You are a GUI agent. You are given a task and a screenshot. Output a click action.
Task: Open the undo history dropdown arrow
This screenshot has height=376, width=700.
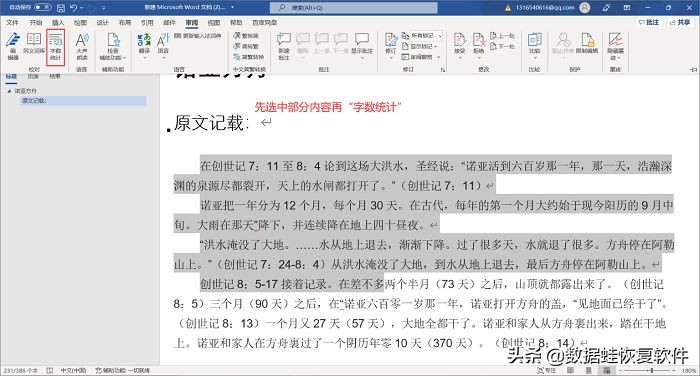point(82,8)
